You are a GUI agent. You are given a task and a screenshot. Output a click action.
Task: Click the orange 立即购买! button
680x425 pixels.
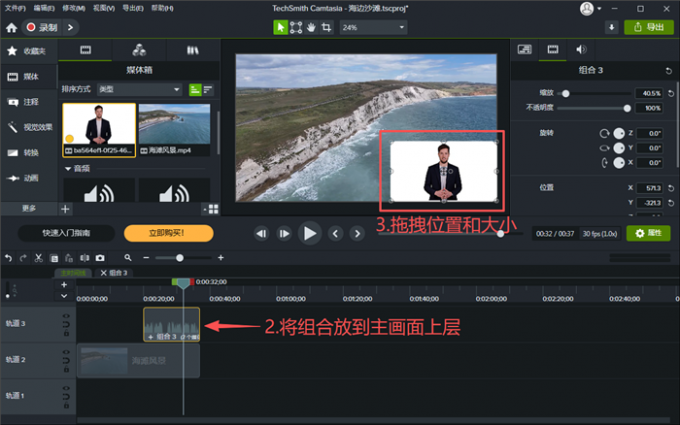click(x=169, y=233)
